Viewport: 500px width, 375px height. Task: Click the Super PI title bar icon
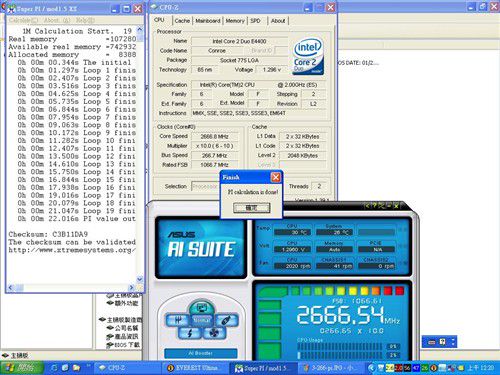click(x=11, y=9)
